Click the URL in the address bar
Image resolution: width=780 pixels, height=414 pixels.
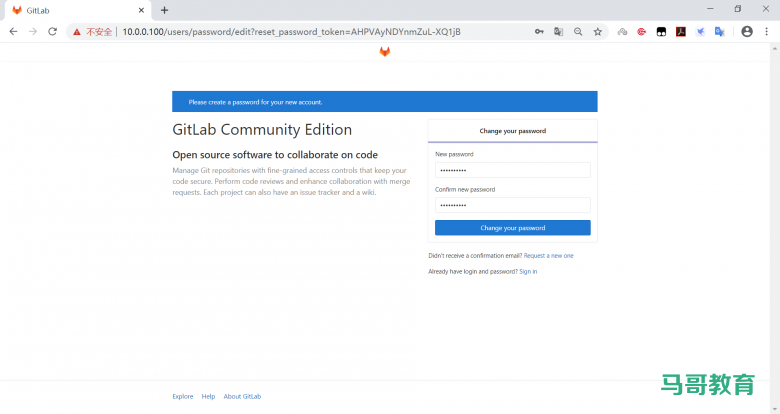(292, 32)
